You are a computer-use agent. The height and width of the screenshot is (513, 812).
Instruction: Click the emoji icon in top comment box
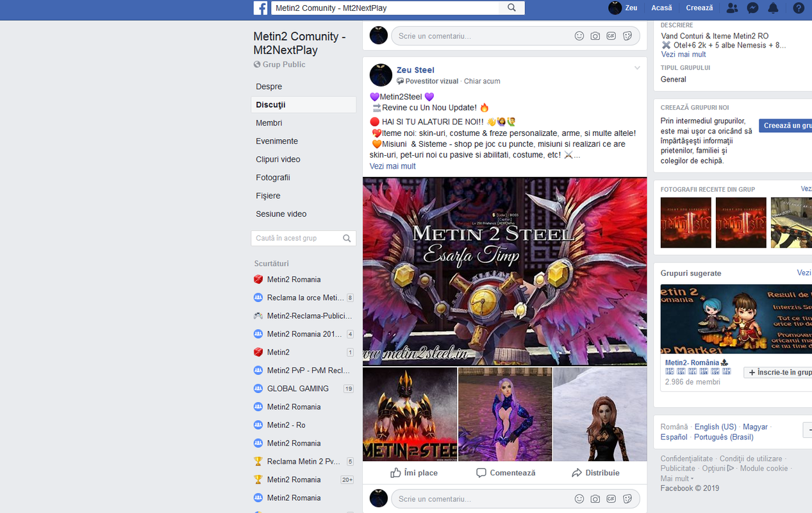pos(579,36)
